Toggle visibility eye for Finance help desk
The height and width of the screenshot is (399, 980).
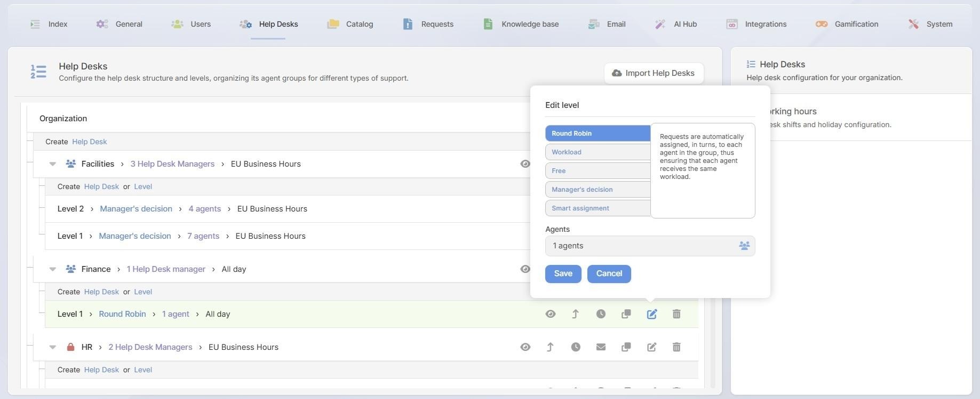pos(525,269)
